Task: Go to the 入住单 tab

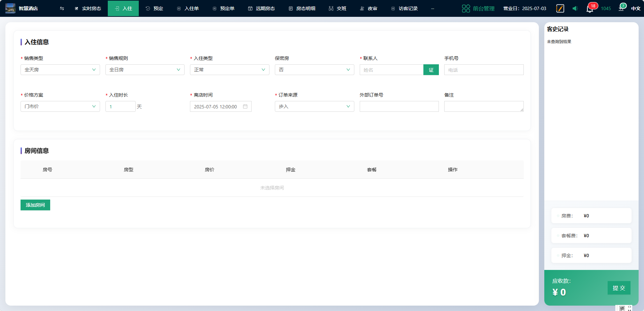Action: point(188,8)
